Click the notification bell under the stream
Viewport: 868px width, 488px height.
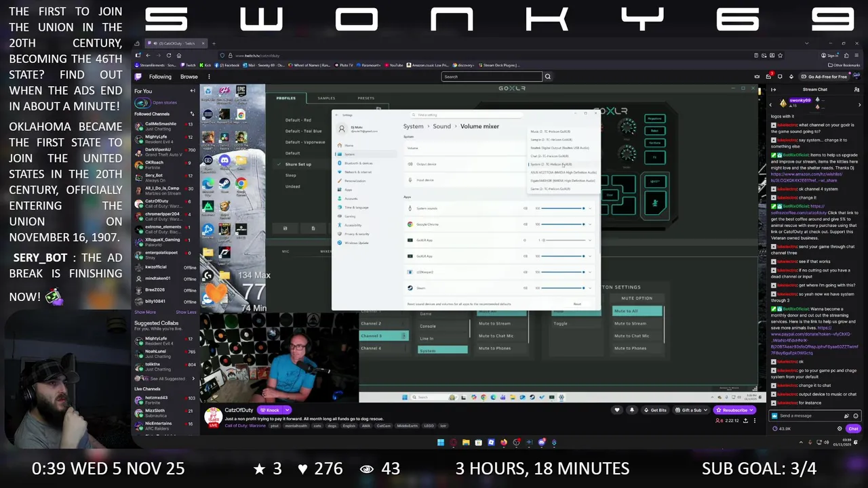(632, 410)
